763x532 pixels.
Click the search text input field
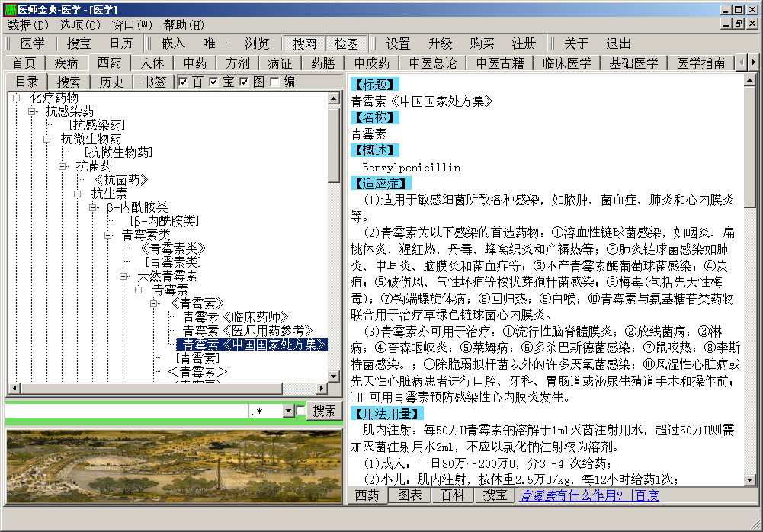(127, 412)
